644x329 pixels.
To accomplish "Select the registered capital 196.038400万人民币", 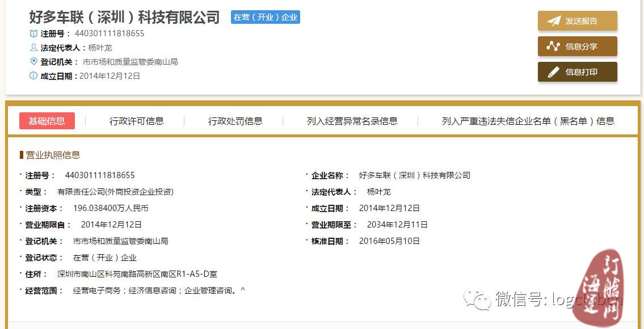I will 111,208.
